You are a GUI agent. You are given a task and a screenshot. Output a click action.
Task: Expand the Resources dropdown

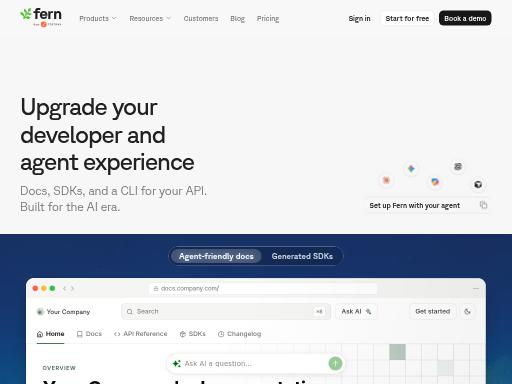click(x=150, y=18)
